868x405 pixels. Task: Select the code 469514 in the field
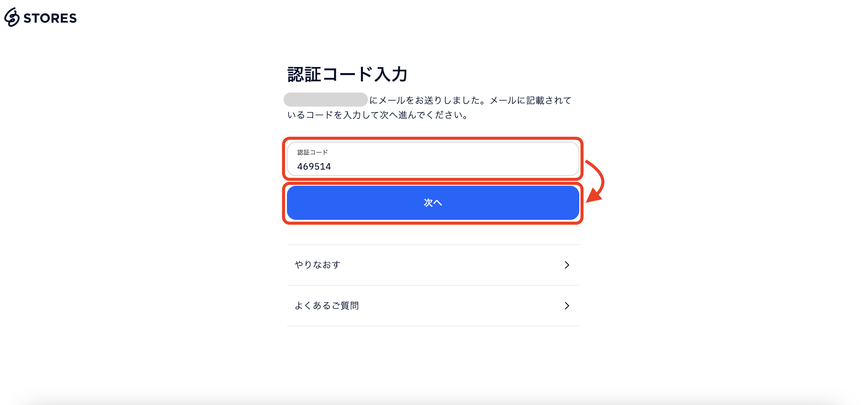(x=314, y=166)
